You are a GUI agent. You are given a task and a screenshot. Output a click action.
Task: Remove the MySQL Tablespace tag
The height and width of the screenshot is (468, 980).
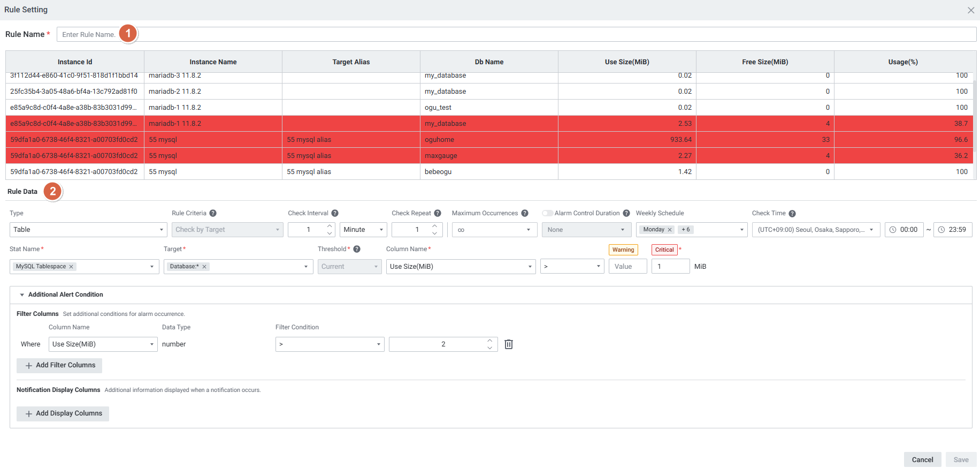[71, 267]
